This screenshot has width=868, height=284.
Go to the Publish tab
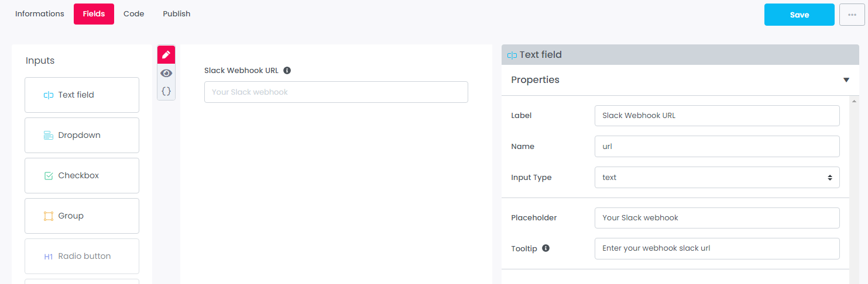pos(176,14)
